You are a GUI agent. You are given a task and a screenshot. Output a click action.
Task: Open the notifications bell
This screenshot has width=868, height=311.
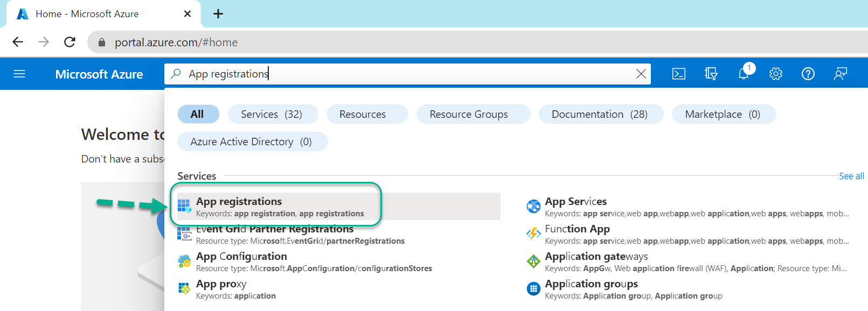[x=744, y=74]
